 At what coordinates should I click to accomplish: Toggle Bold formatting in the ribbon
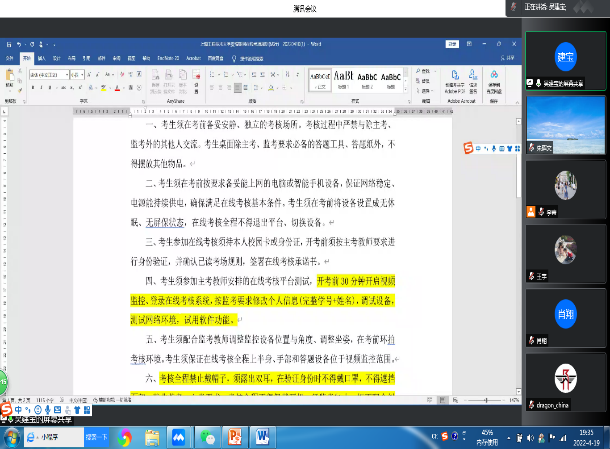pyautogui.click(x=33, y=86)
